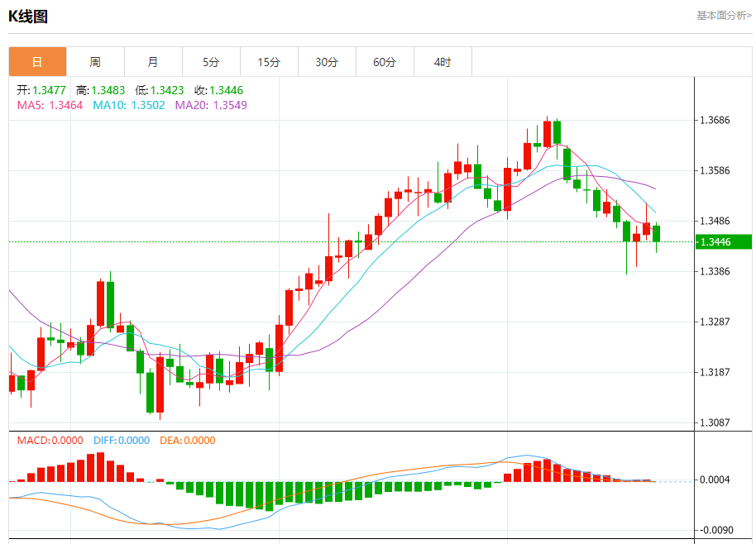The width and height of the screenshot is (756, 544).
Task: Open the 4时 interval tab
Action: (443, 62)
